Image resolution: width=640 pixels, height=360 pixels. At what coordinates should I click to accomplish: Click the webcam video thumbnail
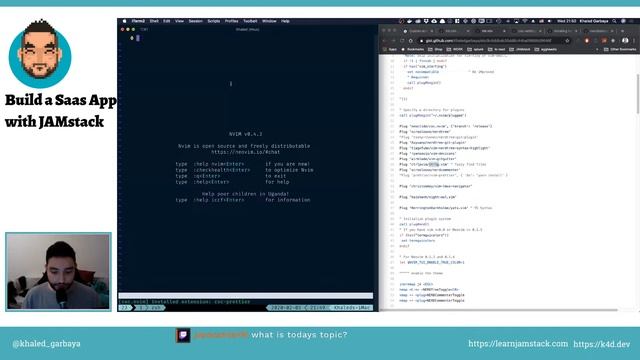point(58,272)
